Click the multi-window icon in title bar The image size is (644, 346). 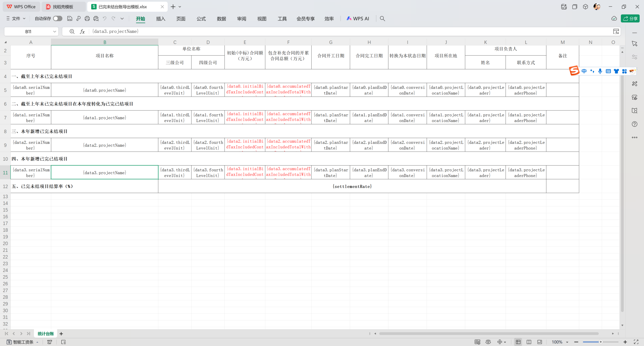(x=575, y=7)
